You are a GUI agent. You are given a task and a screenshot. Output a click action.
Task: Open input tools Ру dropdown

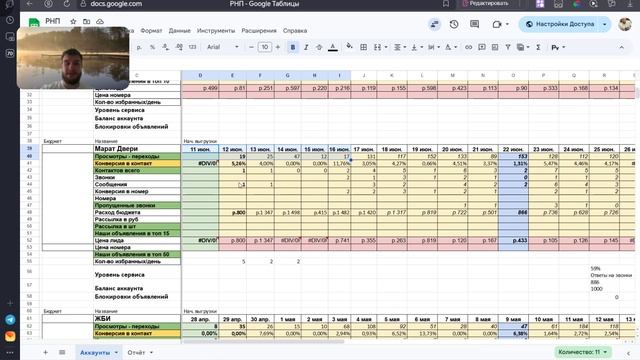(x=558, y=47)
